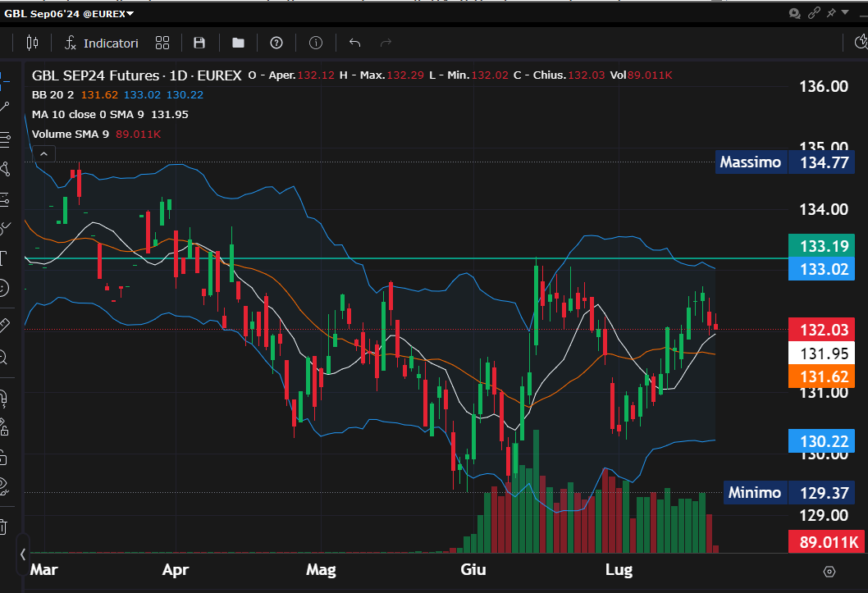Image resolution: width=868 pixels, height=593 pixels.
Task: Click the save chart floppy disk icon
Action: pos(199,43)
